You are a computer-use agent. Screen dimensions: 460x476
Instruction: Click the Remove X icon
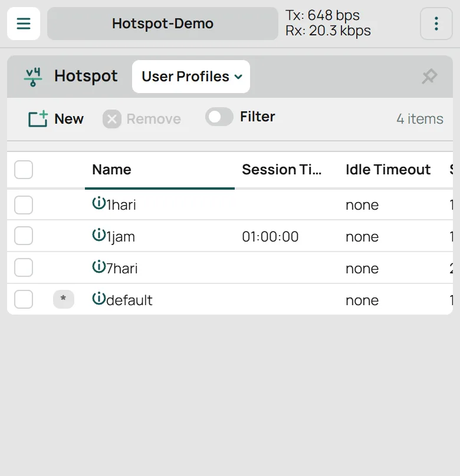pyautogui.click(x=112, y=119)
